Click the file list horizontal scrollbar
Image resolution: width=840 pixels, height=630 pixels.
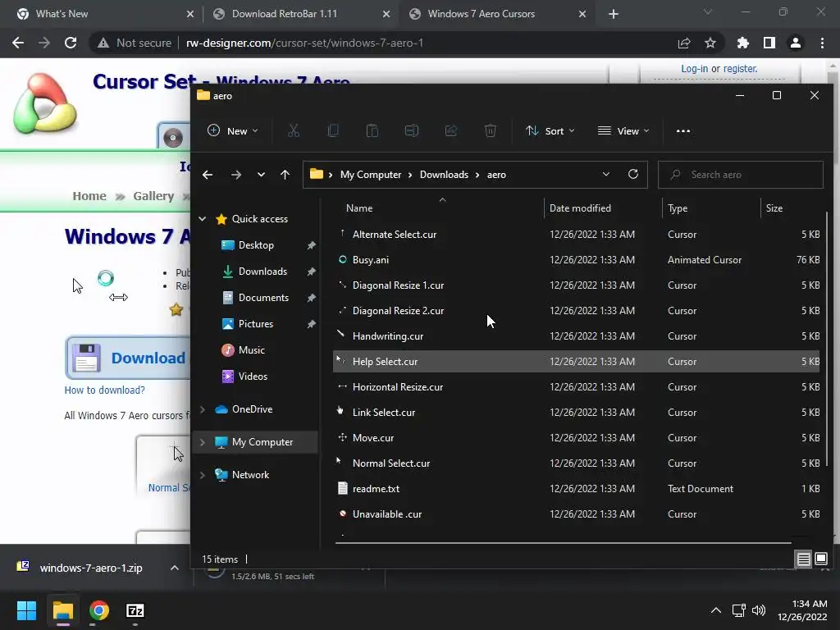[x=564, y=543]
